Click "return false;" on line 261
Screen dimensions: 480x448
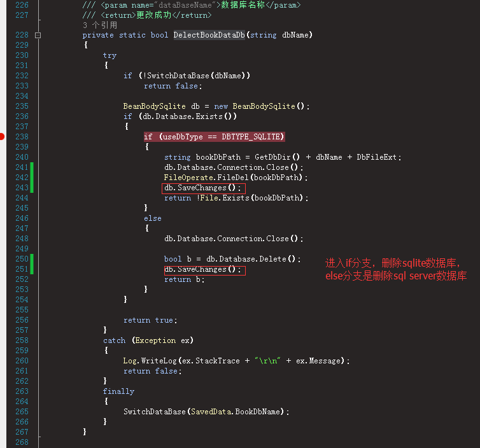tap(152, 371)
